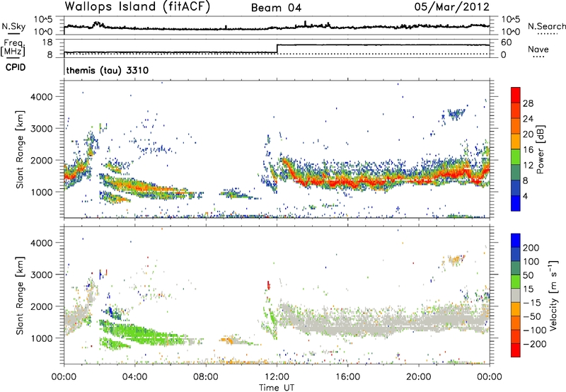
Task: Select the 'Freq. [MHz]' axis label
Action: [13, 48]
